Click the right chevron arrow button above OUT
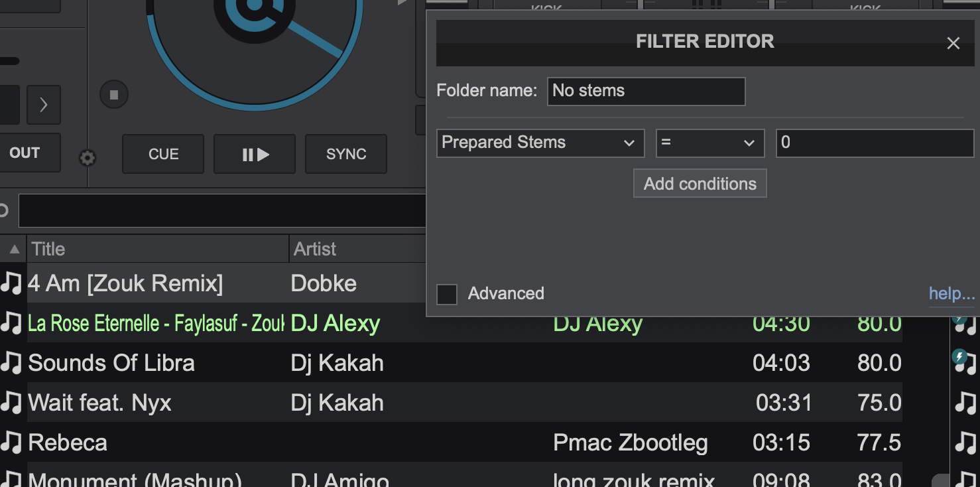Viewport: 980px width, 487px height. [44, 105]
